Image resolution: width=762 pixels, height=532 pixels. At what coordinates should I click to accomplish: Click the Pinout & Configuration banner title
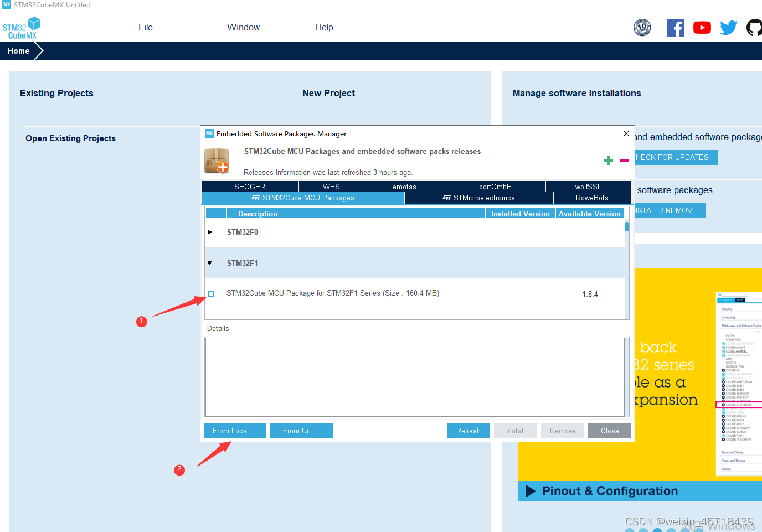point(610,491)
